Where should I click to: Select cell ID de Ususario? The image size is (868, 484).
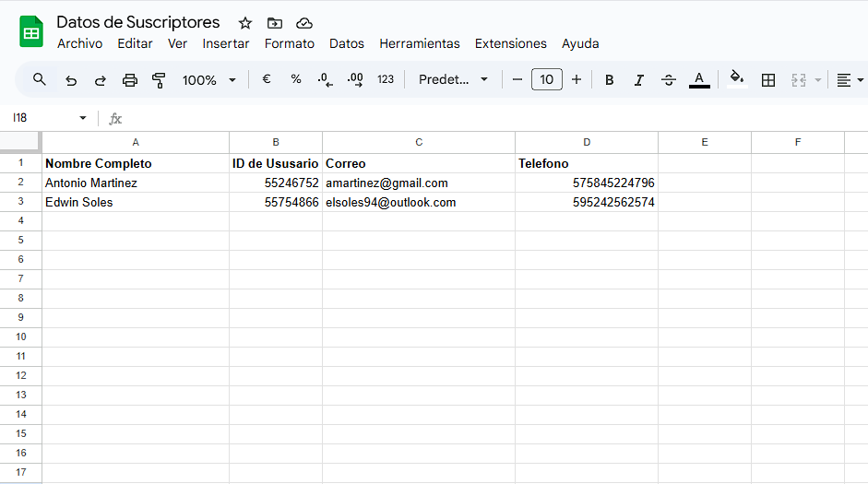pos(276,164)
